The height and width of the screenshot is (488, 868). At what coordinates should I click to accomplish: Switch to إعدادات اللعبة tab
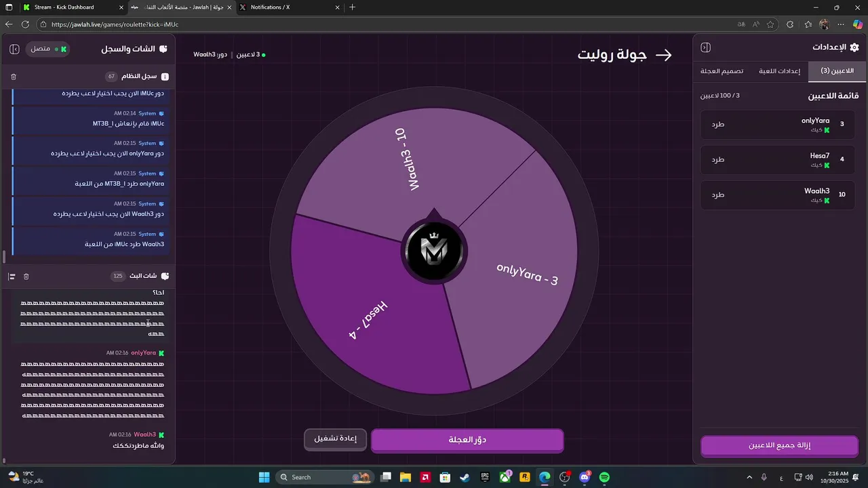point(779,71)
